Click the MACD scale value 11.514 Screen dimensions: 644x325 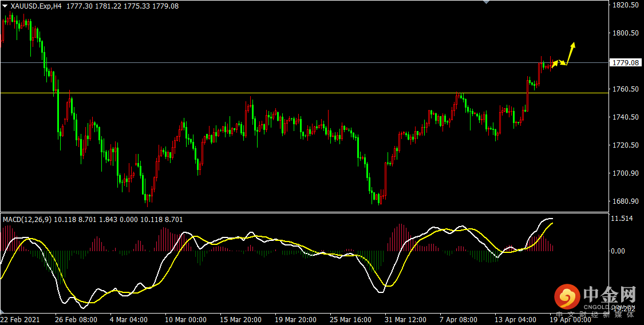[x=622, y=219]
